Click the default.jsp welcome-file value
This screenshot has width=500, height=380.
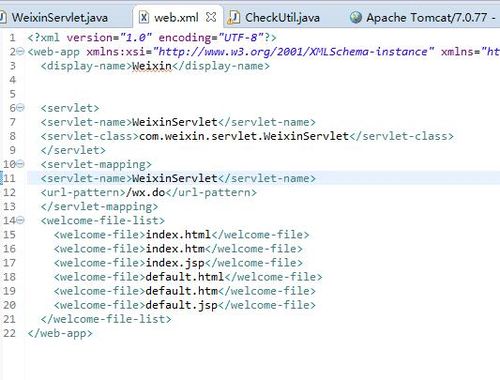(x=182, y=305)
